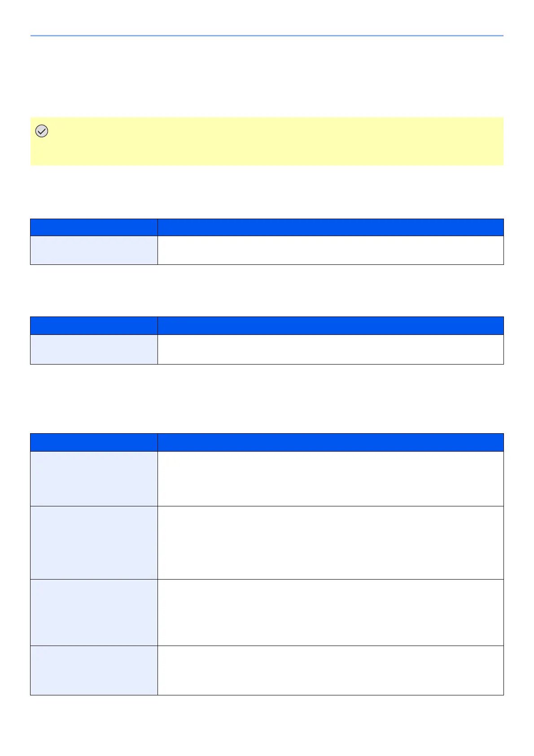
Task: Click inside the yellow note box
Action: click(269, 141)
